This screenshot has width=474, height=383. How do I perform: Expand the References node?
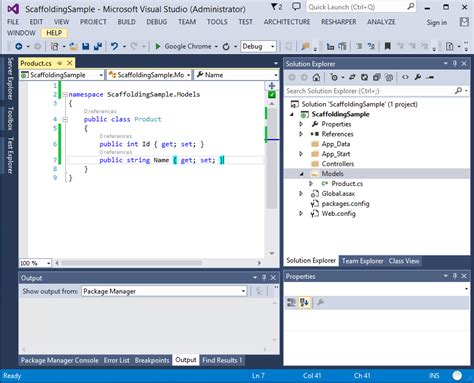coord(301,134)
